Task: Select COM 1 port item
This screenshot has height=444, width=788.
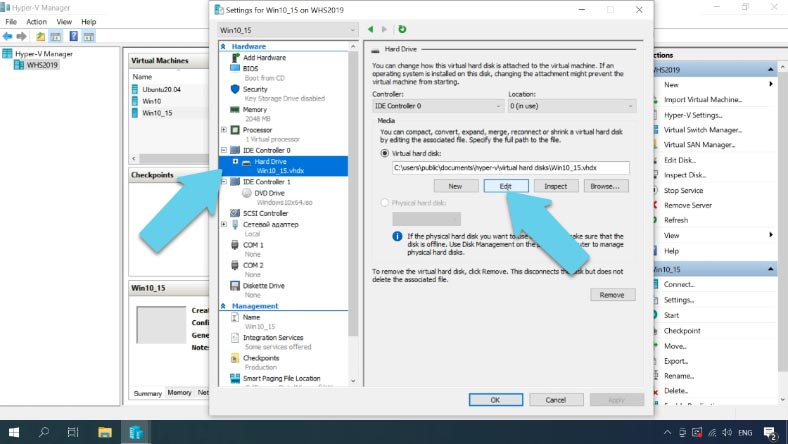Action: pyautogui.click(x=253, y=245)
